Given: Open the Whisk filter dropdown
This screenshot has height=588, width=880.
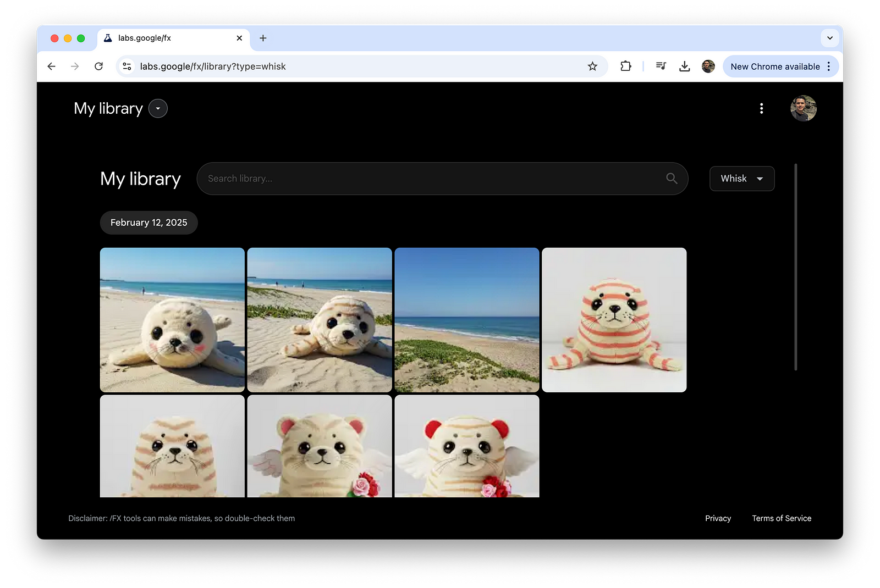Looking at the screenshot, I should click(741, 179).
